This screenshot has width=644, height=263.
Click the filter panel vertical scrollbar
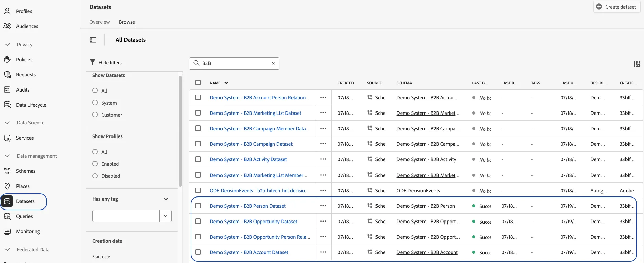[180, 131]
